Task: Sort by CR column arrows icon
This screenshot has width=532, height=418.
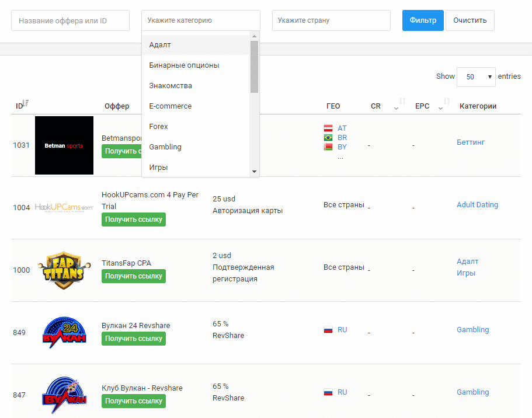Action: [402, 101]
